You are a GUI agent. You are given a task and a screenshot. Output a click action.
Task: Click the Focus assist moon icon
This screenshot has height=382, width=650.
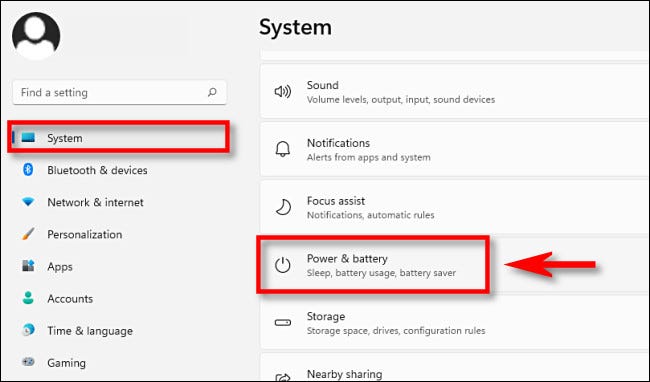pos(283,207)
